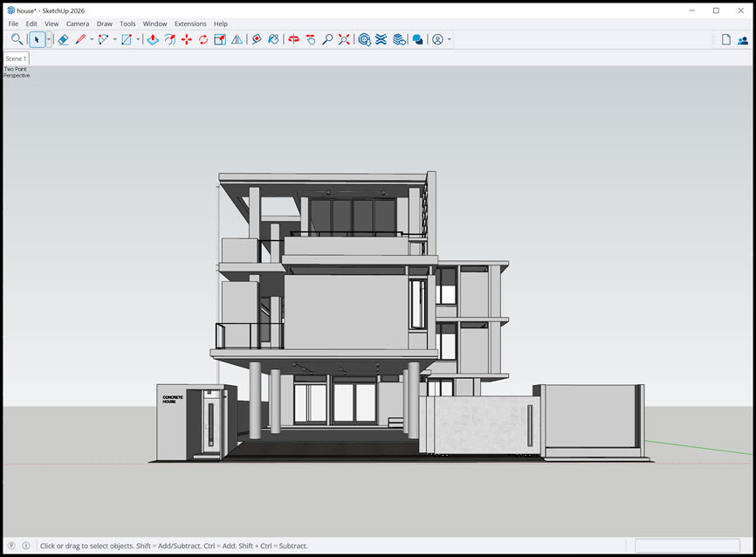This screenshot has height=557, width=756.
Task: Select the Zoom magnifier tool
Action: click(x=327, y=39)
